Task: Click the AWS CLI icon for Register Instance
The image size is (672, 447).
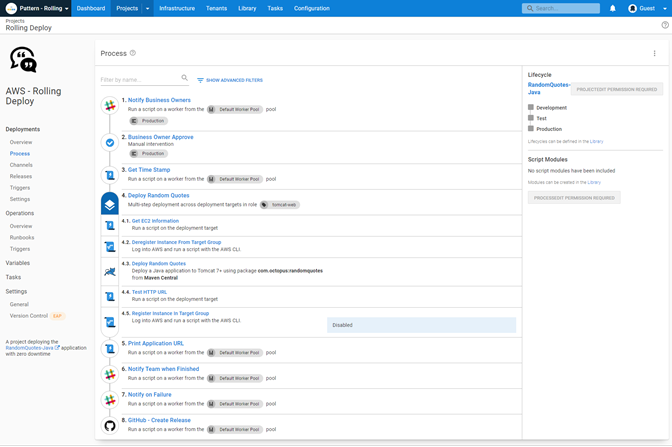Action: point(110,322)
